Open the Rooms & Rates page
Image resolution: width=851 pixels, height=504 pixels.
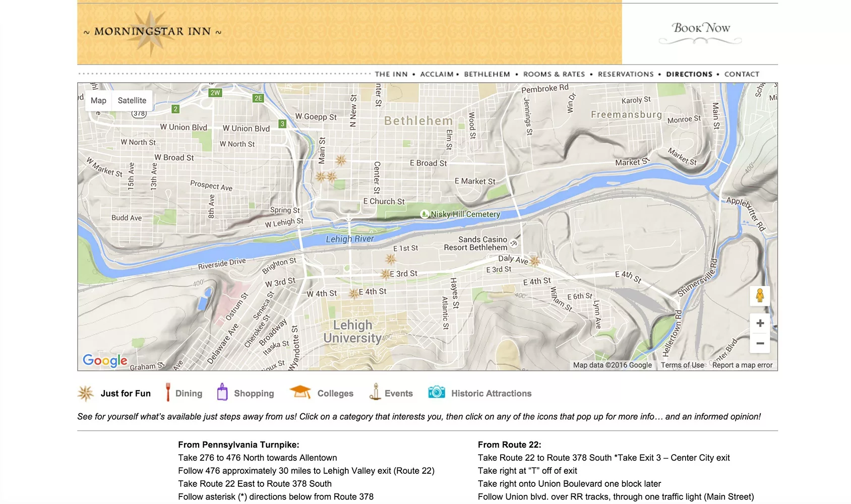coord(554,74)
